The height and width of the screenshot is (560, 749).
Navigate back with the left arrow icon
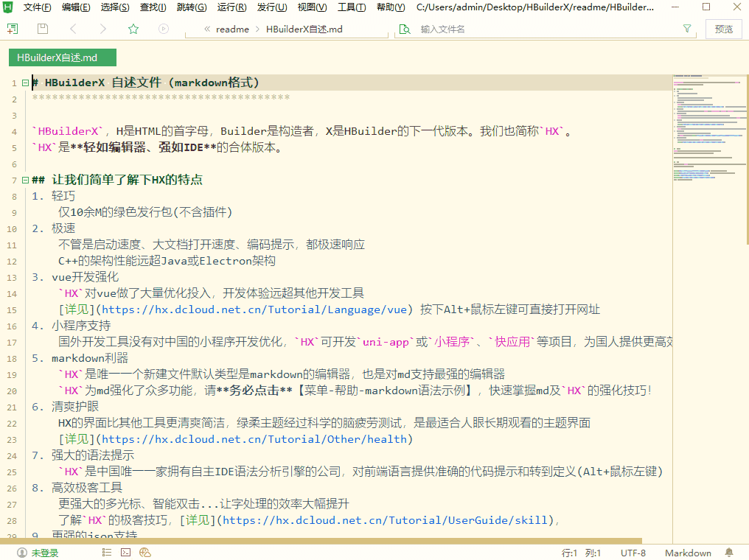pos(72,29)
